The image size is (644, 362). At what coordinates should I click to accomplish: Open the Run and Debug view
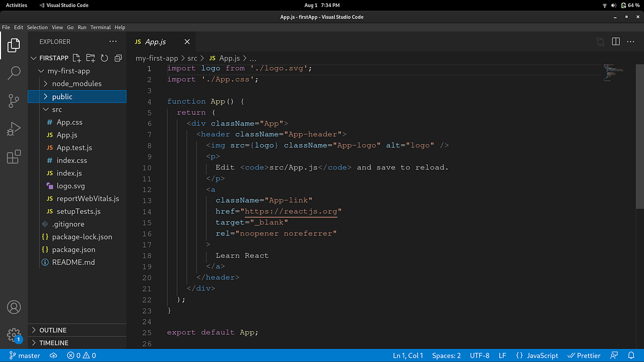(x=13, y=129)
